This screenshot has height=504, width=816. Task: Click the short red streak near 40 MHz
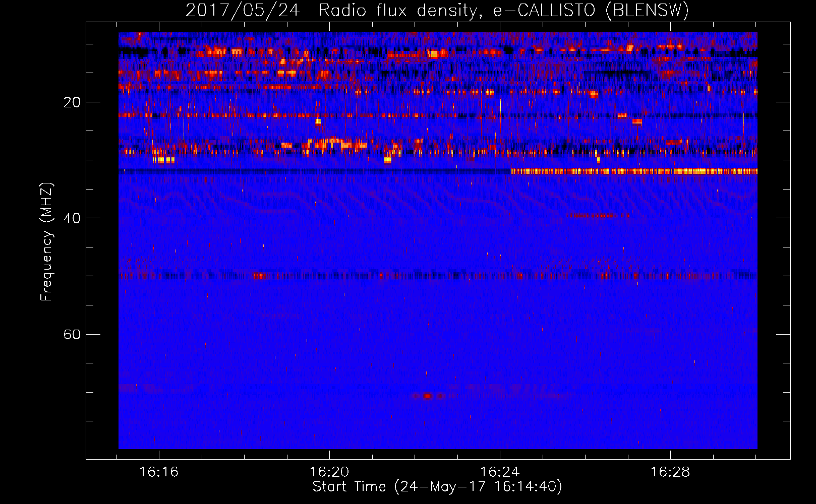pyautogui.click(x=598, y=216)
